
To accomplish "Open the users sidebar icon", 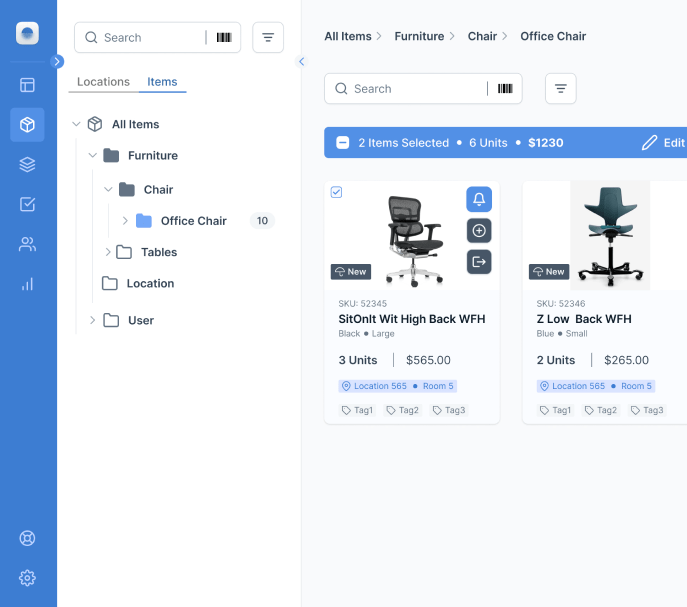I will pos(27,244).
